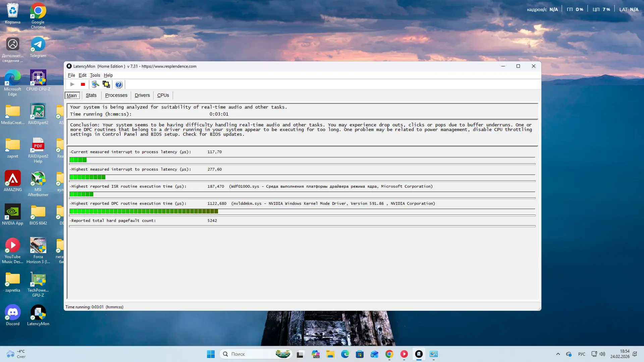The image size is (644, 362).
Task: Expand the system tray hidden icons chevron
Action: click(x=558, y=354)
